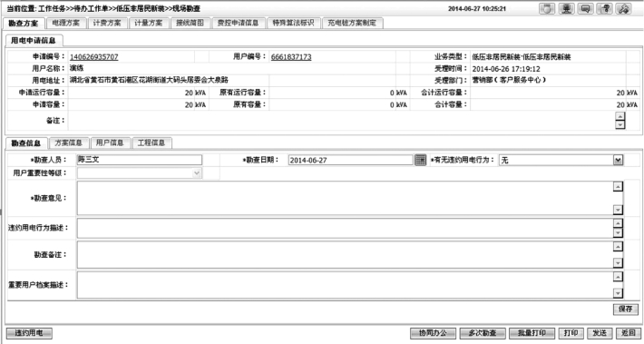Click the clock icon in top toolbar
Image resolution: width=644 pixels, height=344 pixels.
[547, 9]
